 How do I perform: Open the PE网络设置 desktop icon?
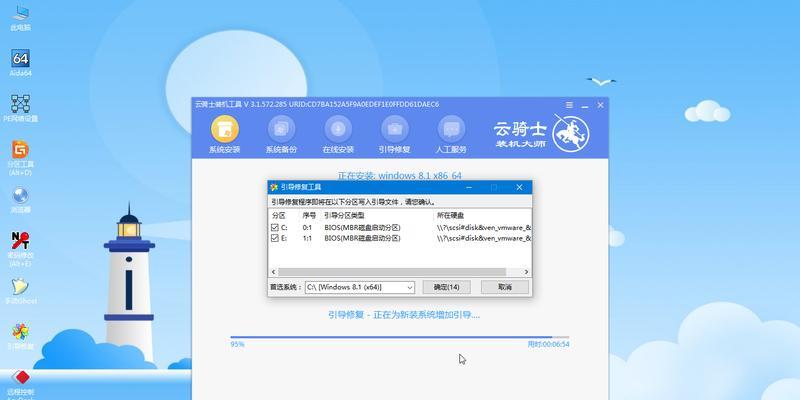click(20, 108)
